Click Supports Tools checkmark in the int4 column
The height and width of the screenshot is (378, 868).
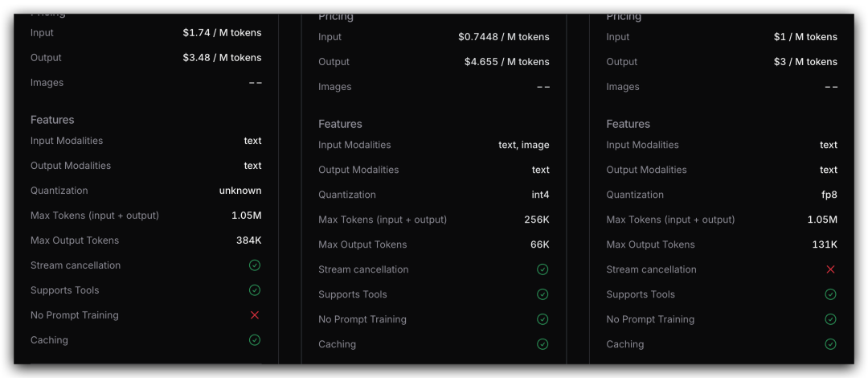pyautogui.click(x=542, y=294)
